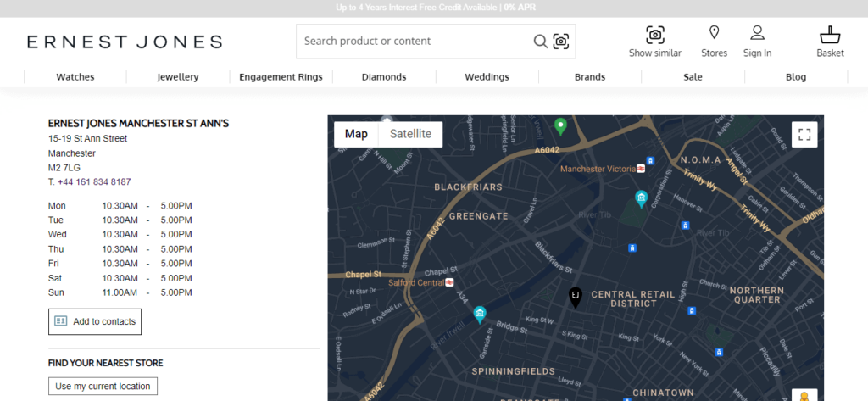The height and width of the screenshot is (401, 868).
Task: Click contact card icon in Add to contacts
Action: [60, 321]
